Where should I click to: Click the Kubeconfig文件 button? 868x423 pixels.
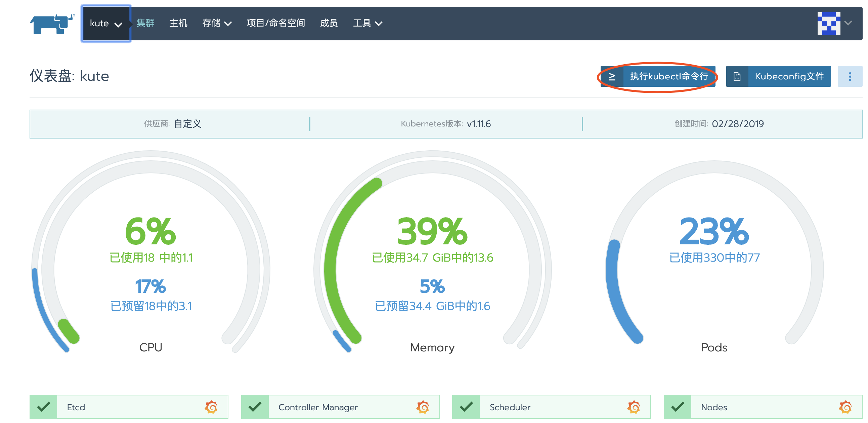tap(789, 76)
